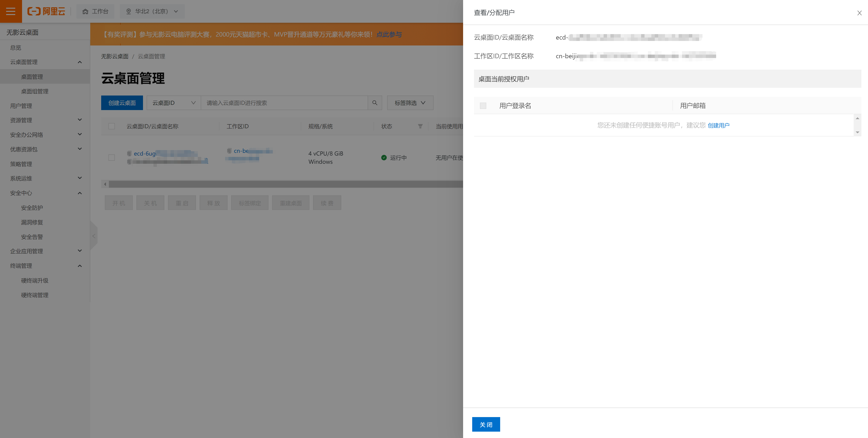Open 桌面组管理 in the sidebar
Screen dimensions: 868x438
coord(35,91)
